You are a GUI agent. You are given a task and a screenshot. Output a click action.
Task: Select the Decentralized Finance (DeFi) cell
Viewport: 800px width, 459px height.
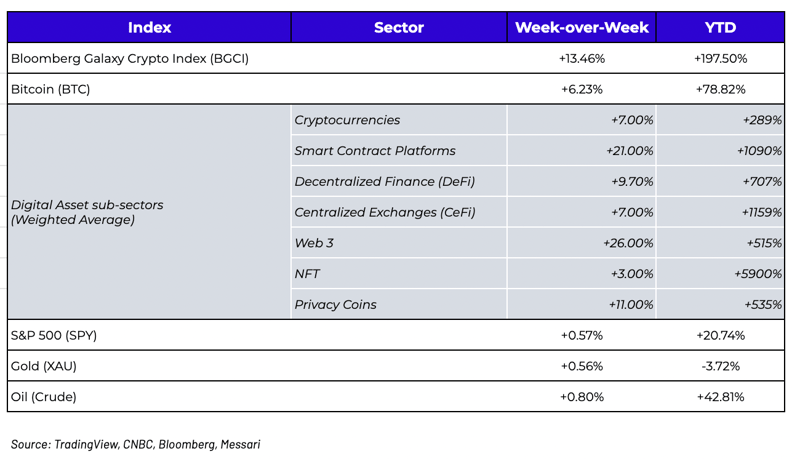384,182
